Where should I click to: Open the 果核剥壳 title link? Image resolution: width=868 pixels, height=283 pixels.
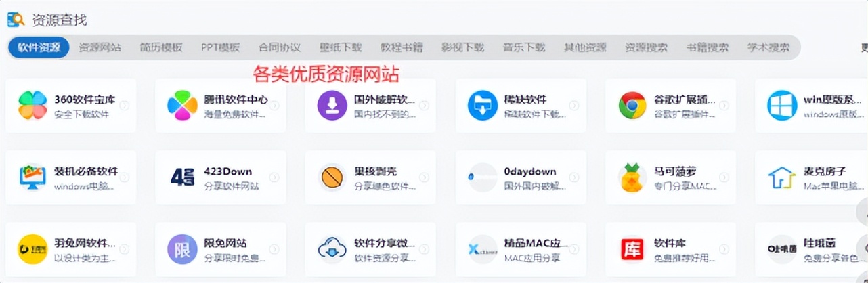click(x=376, y=172)
